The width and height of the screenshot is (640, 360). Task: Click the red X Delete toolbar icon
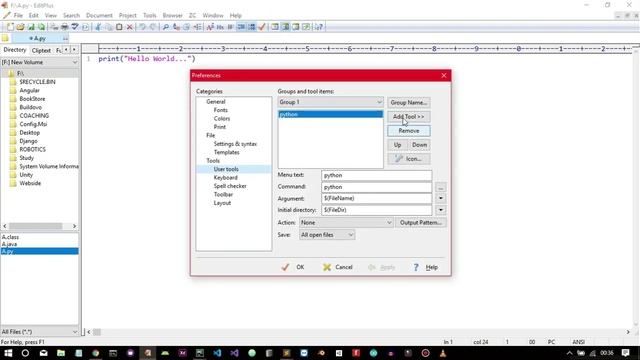(129, 27)
